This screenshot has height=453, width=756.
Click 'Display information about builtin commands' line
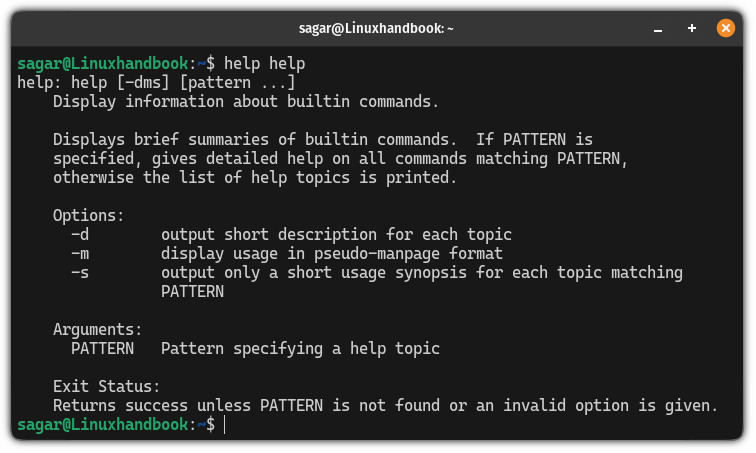click(x=246, y=102)
